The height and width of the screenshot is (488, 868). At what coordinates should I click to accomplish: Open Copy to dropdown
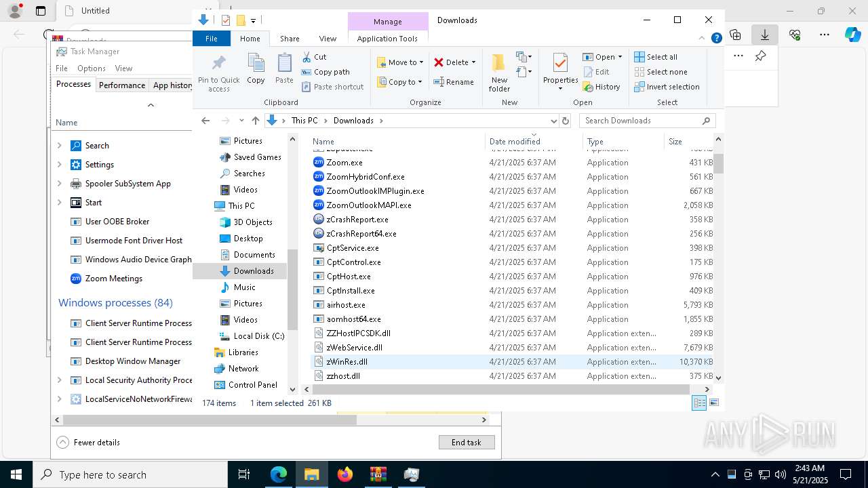coord(399,82)
